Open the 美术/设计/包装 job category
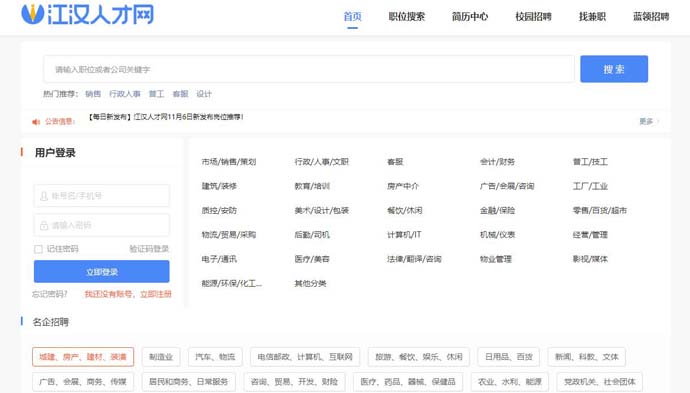This screenshot has width=690, height=393. pyautogui.click(x=322, y=210)
